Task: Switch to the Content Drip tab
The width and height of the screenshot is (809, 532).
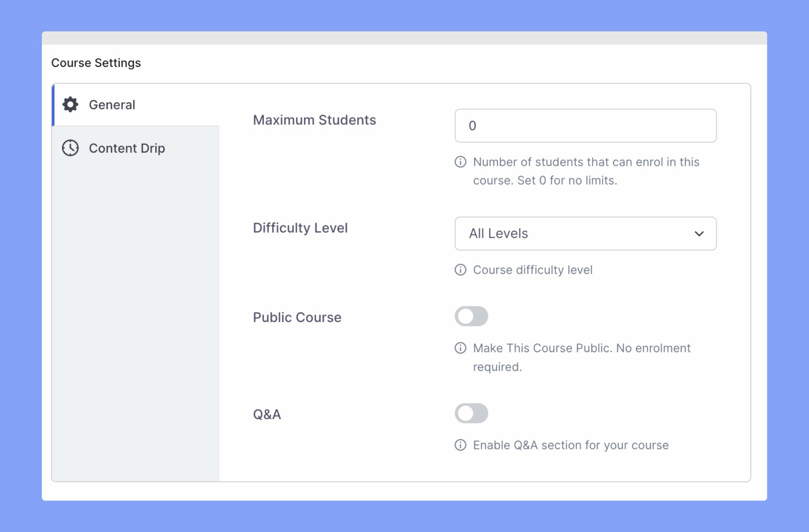Action: tap(127, 148)
